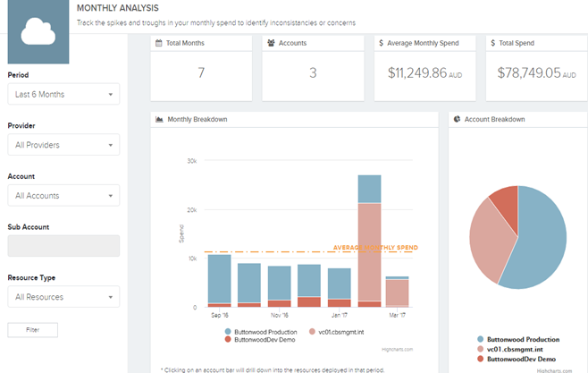588x373 pixels.
Task: Toggle ButtonwoodDev Demo in pie chart legend
Action: (x=517, y=359)
